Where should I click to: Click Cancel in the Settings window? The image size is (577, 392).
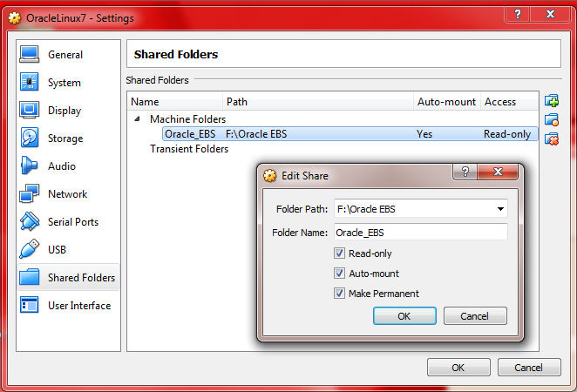(x=529, y=368)
